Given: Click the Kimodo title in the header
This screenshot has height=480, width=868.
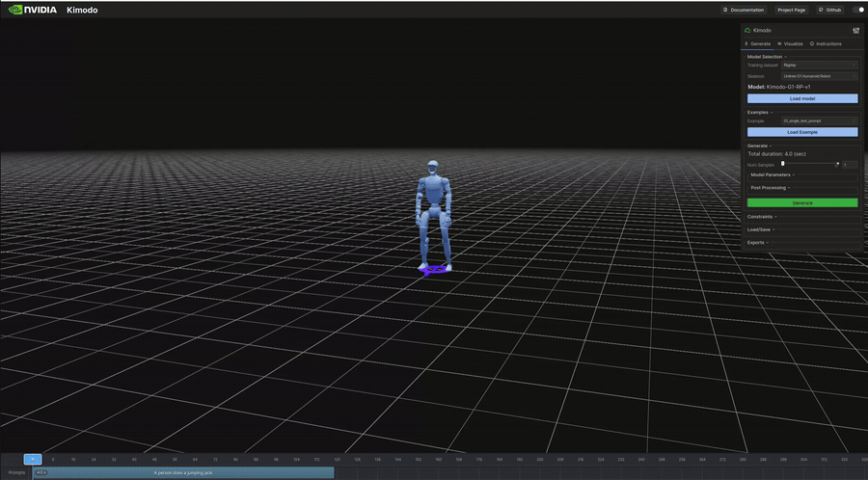Looking at the screenshot, I should tap(82, 10).
